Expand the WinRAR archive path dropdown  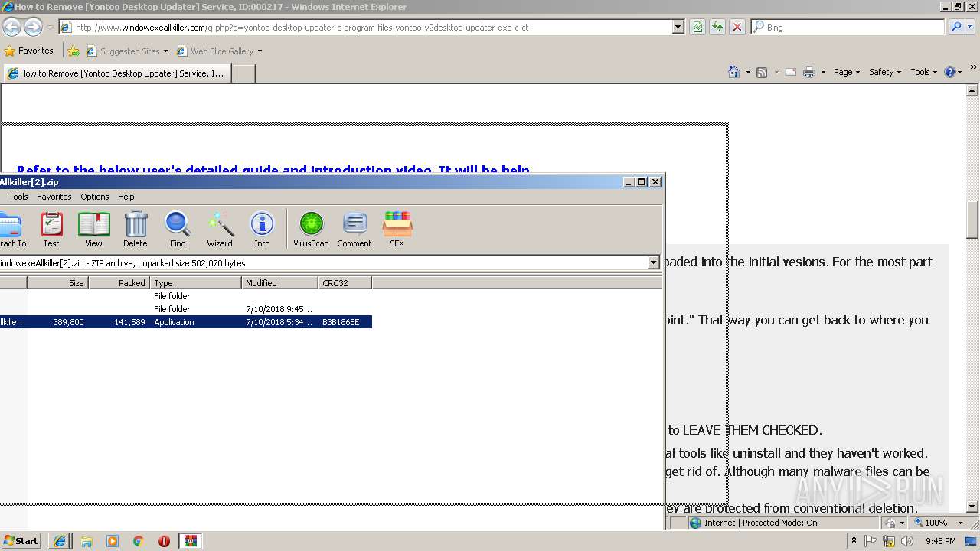(653, 262)
